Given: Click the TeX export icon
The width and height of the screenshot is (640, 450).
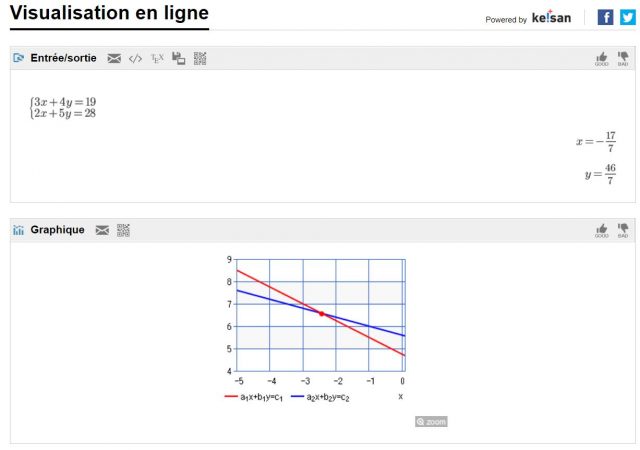Looking at the screenshot, I should tap(157, 58).
